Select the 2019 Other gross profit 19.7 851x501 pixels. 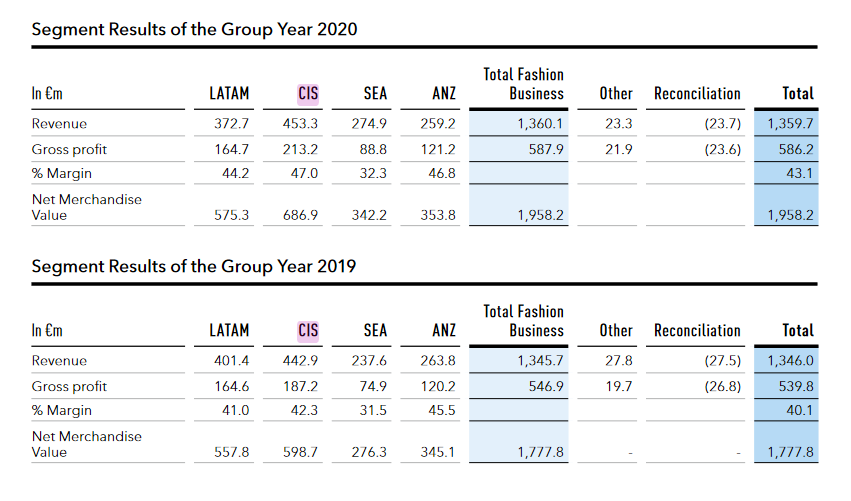tap(619, 386)
